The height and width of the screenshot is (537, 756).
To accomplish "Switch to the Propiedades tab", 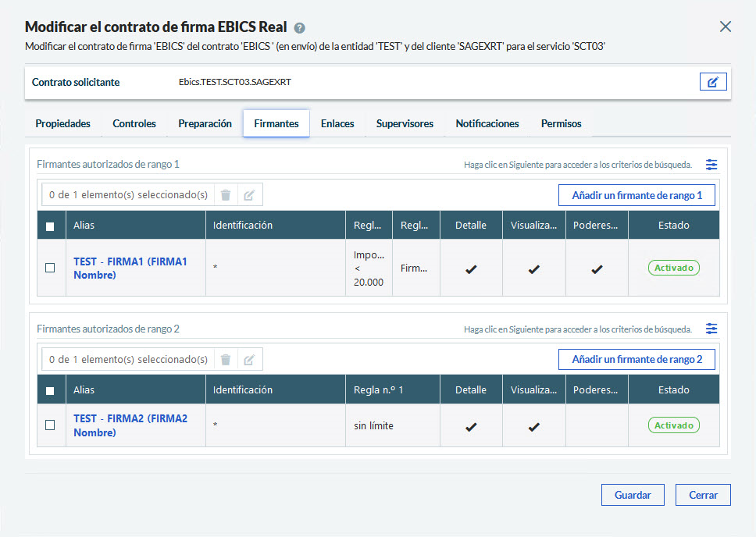I will click(62, 123).
